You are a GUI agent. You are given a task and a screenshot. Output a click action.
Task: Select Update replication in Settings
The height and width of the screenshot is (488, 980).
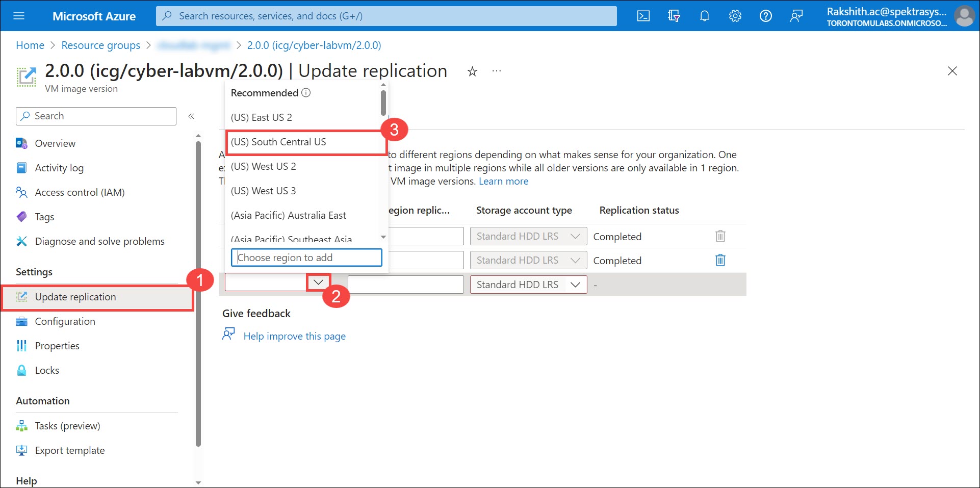tap(97, 297)
